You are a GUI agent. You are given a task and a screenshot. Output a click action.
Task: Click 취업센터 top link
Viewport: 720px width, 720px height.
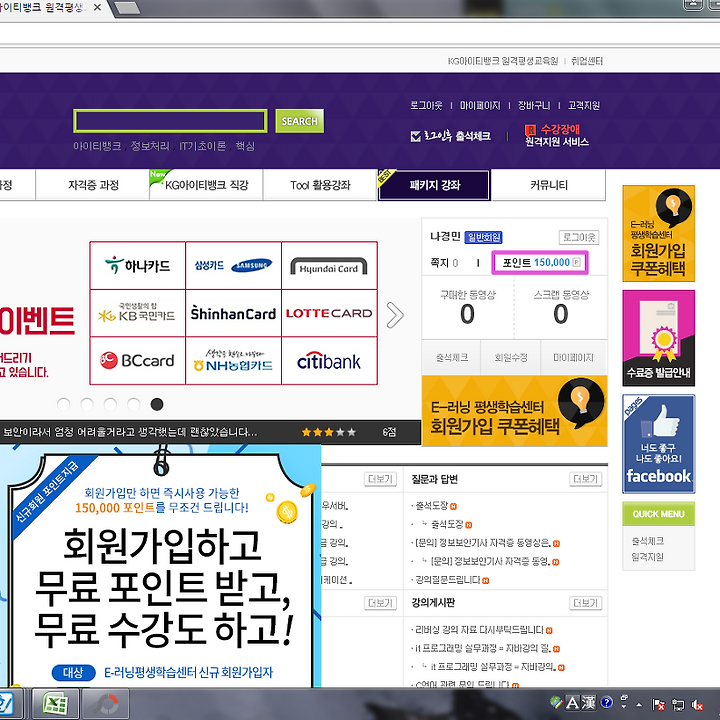coord(587,61)
